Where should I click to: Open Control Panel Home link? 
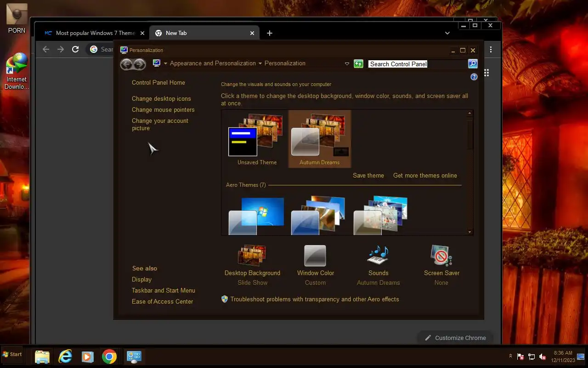point(158,82)
